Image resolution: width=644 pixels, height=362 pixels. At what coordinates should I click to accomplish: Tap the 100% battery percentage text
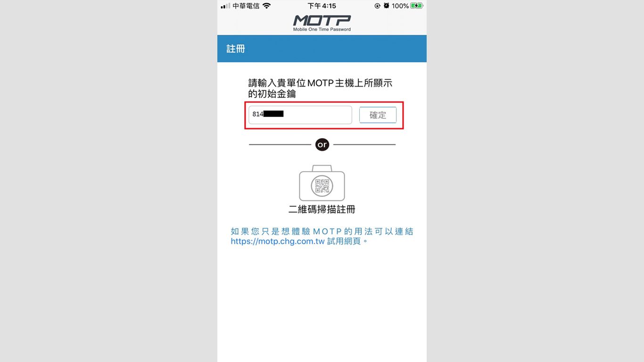(x=400, y=6)
